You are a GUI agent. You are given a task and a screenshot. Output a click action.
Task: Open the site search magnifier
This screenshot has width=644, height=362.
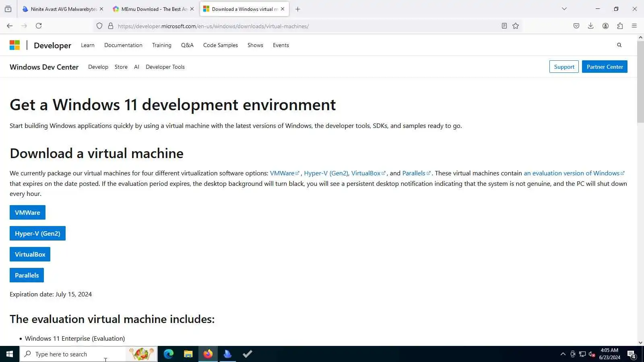coord(619,45)
